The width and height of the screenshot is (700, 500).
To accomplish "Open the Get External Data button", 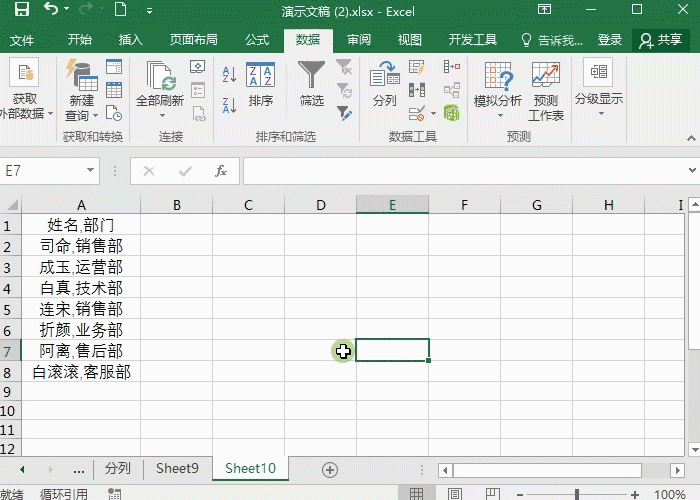I will coord(25,88).
